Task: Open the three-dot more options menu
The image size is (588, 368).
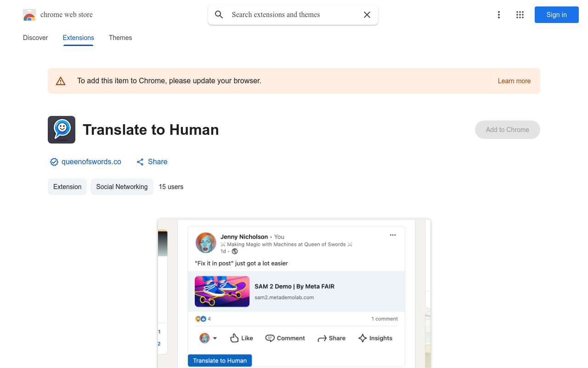Action: [499, 15]
